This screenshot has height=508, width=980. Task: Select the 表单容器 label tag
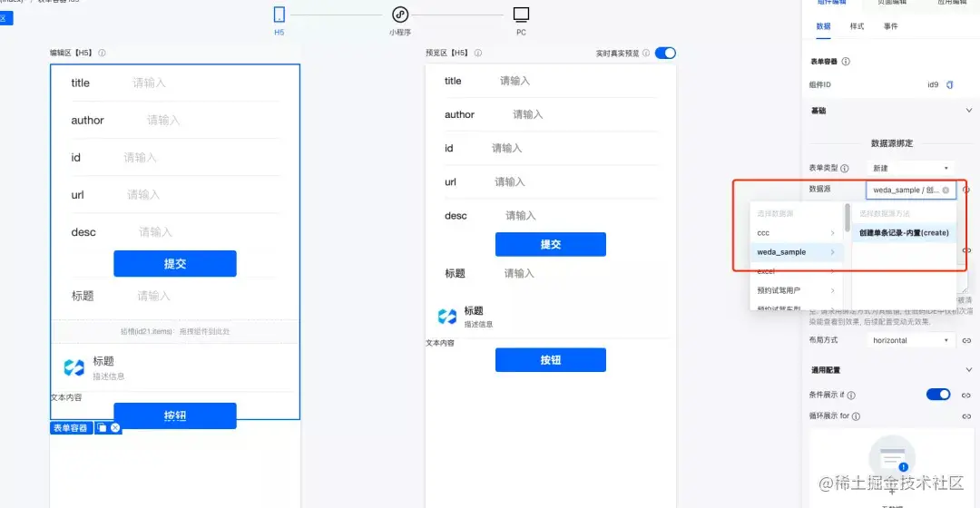[71, 428]
